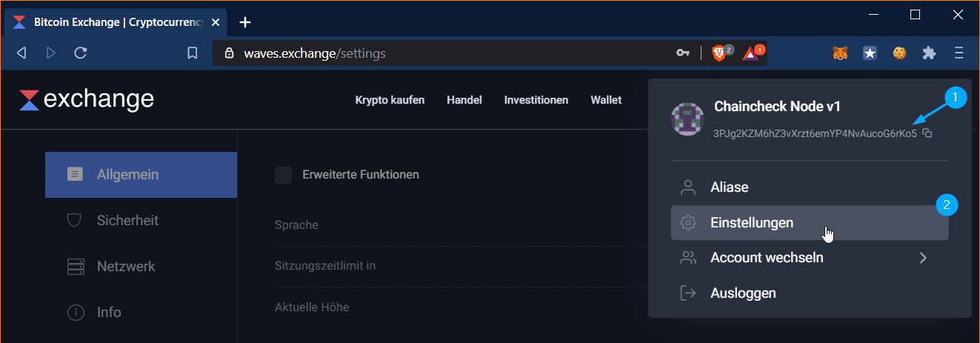980x343 pixels.
Task: Click the Brave Shields lion icon
Action: [719, 53]
